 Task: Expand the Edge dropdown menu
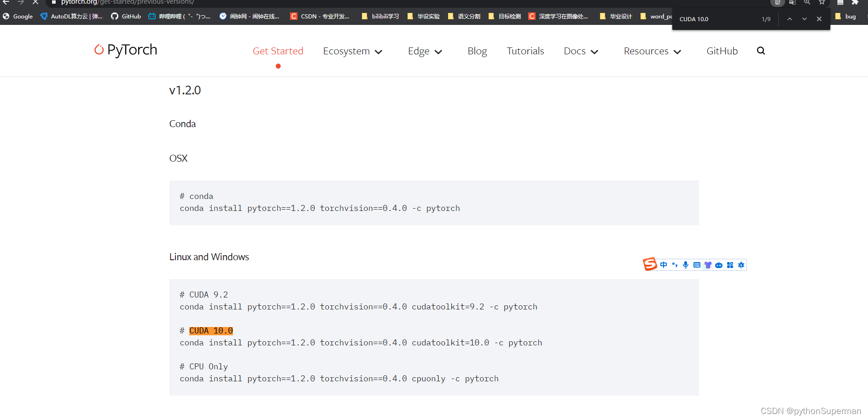tap(425, 51)
